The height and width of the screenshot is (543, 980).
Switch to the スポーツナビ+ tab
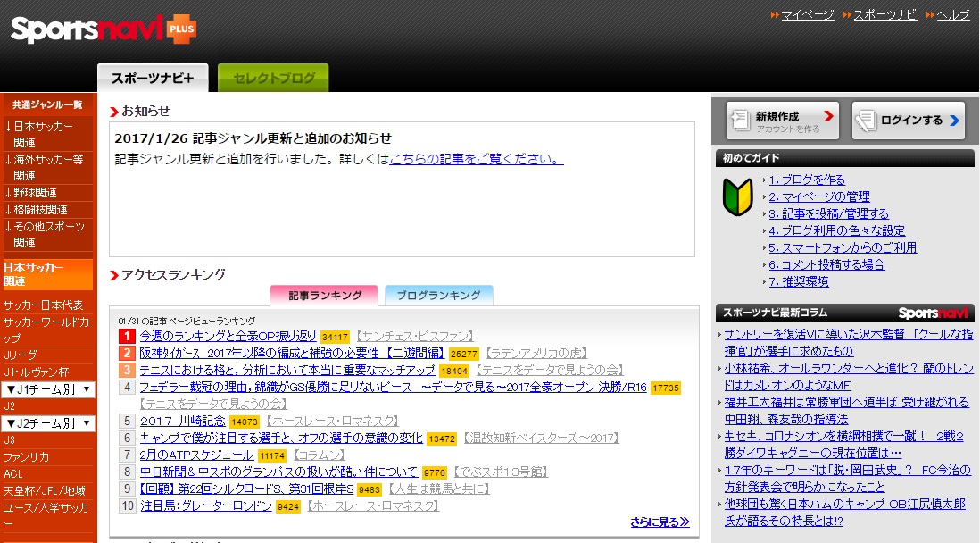[x=154, y=78]
